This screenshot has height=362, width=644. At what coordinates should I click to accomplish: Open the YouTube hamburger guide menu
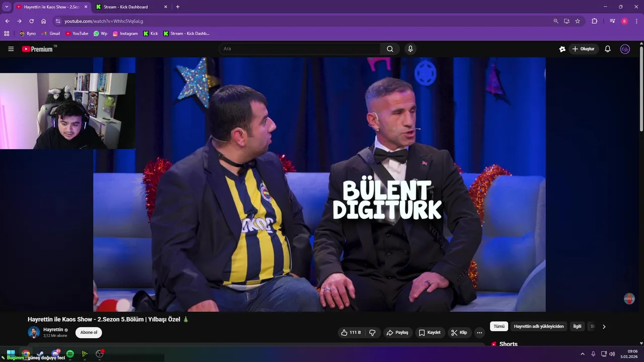click(x=11, y=49)
